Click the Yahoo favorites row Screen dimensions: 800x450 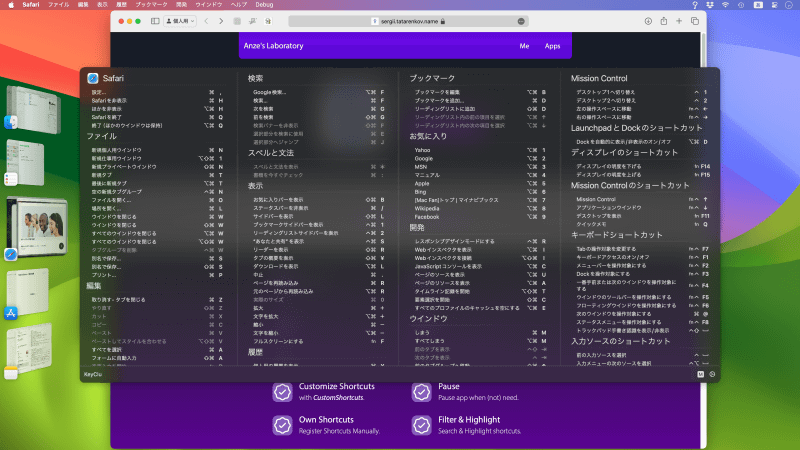pyautogui.click(x=480, y=150)
